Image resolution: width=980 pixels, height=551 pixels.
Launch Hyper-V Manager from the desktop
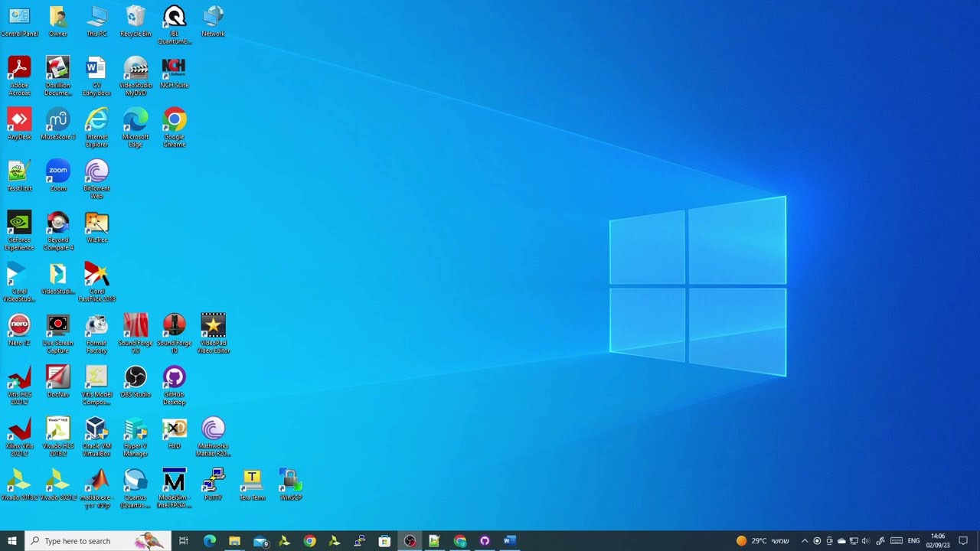(x=136, y=436)
